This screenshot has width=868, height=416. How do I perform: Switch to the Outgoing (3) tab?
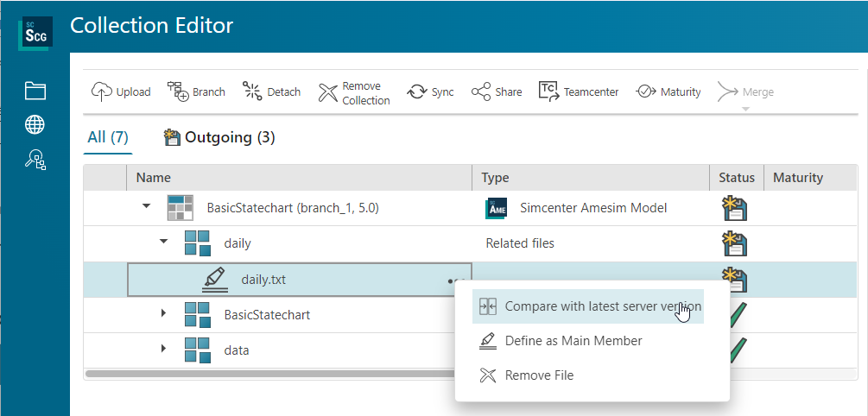click(219, 137)
